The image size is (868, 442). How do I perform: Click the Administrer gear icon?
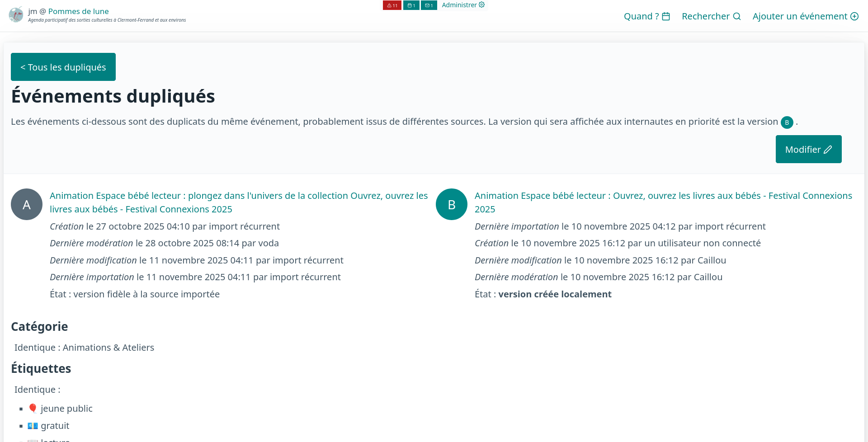coord(482,5)
